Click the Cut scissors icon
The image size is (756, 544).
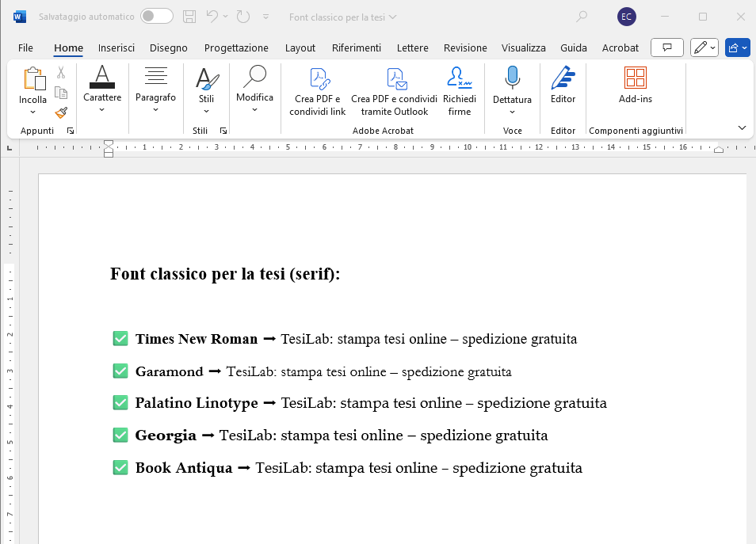(x=61, y=73)
